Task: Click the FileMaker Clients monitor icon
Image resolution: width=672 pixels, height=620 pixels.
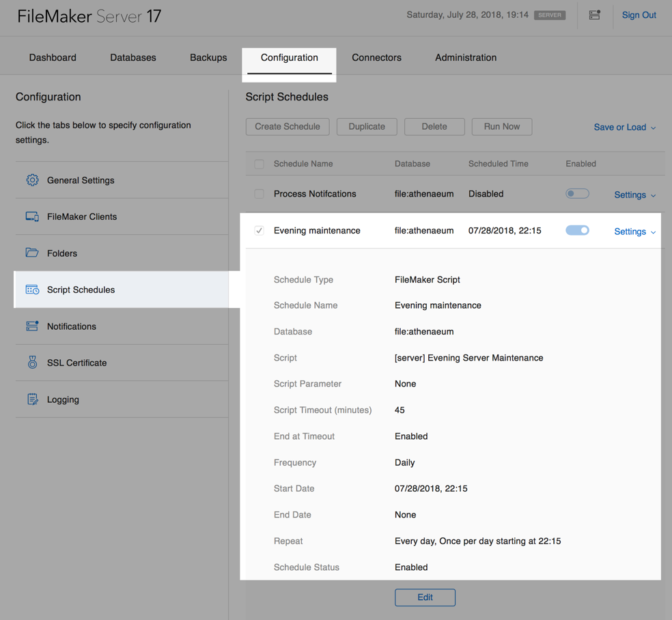Action: click(32, 216)
